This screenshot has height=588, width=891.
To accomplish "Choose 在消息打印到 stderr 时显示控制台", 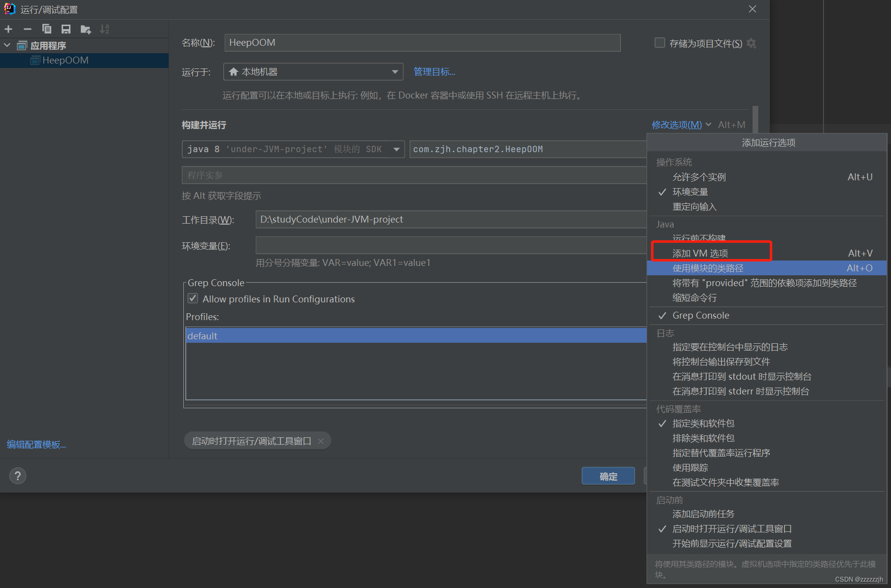I will point(767,391).
